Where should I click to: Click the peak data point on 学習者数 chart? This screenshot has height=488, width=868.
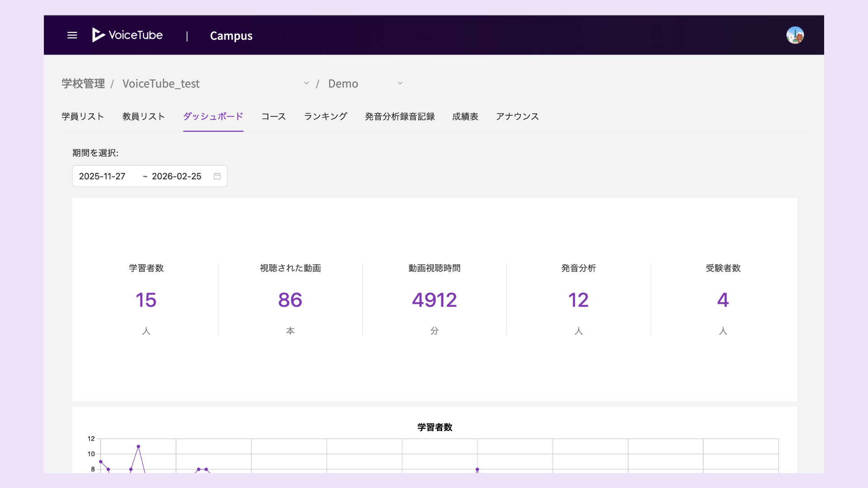coord(138,446)
